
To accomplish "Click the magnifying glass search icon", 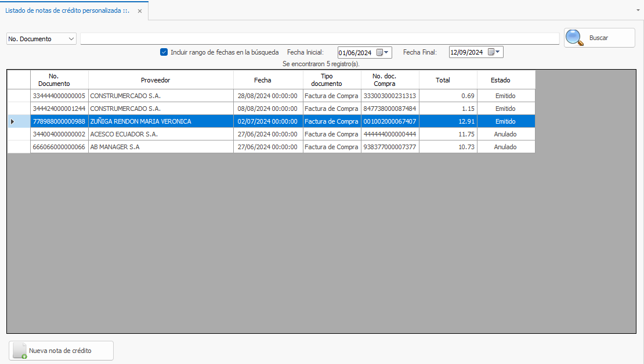I will click(575, 38).
